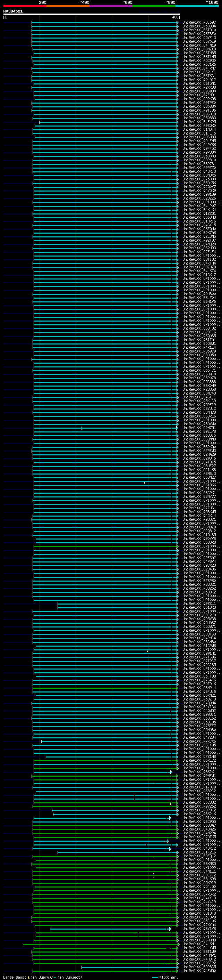The height and width of the screenshot is (980, 222).
Task: Click hit label UniRef100_Q9ZSL1
Action: (199, 604)
